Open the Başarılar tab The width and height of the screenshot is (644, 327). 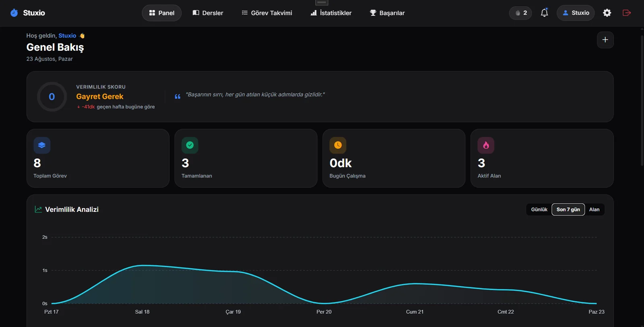(x=387, y=13)
